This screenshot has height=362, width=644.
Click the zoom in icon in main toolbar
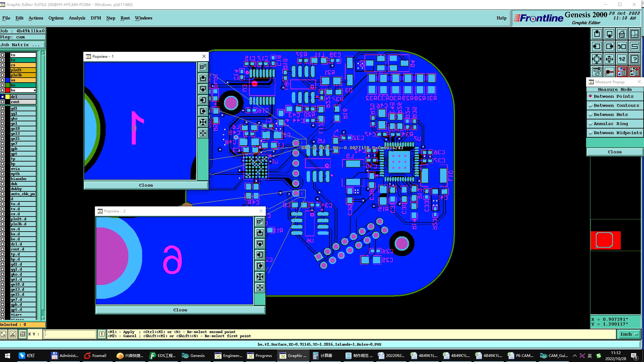[597, 59]
